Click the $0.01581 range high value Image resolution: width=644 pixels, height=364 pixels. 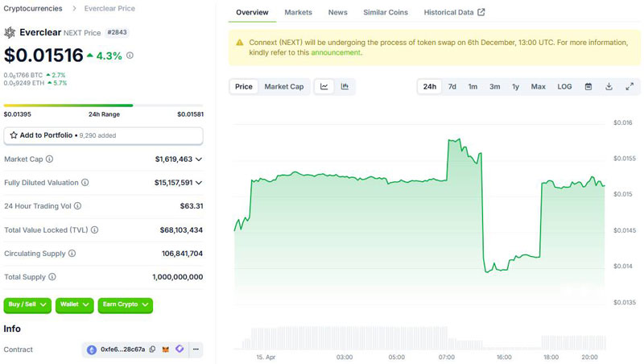pos(190,114)
